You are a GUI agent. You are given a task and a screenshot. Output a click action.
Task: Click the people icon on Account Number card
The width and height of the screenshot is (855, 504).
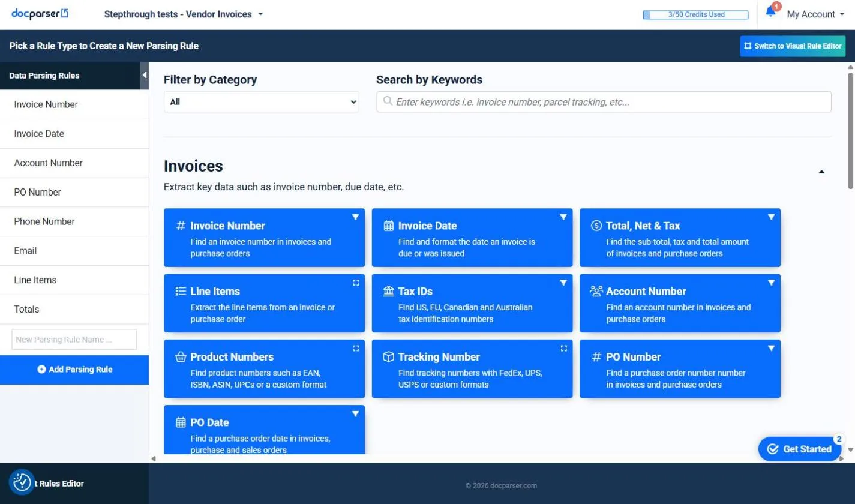tap(596, 291)
